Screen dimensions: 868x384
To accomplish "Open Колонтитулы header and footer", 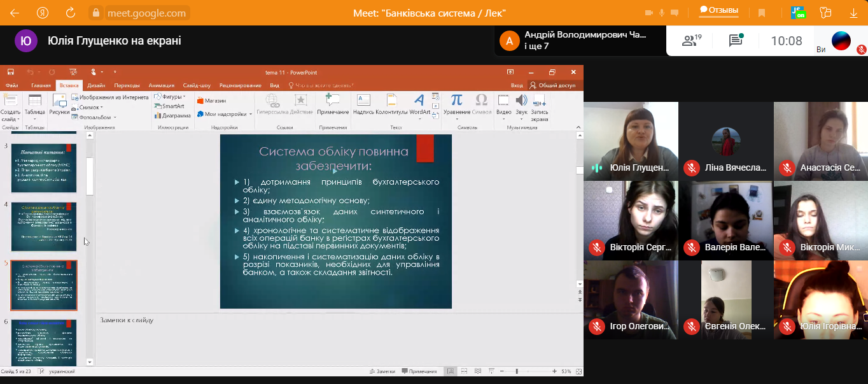I will pos(391,105).
